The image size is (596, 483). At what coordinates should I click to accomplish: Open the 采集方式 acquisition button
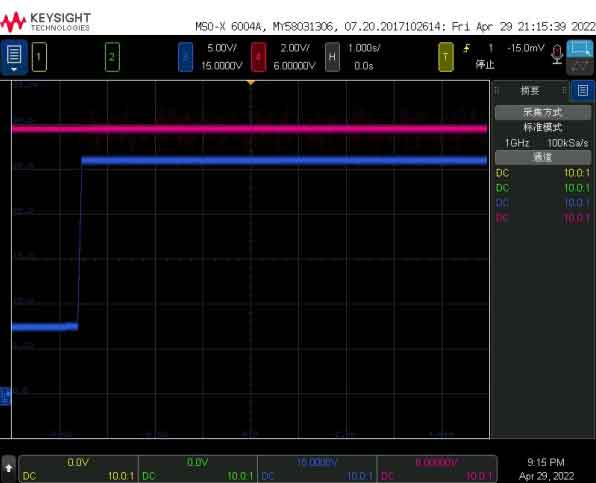click(543, 113)
